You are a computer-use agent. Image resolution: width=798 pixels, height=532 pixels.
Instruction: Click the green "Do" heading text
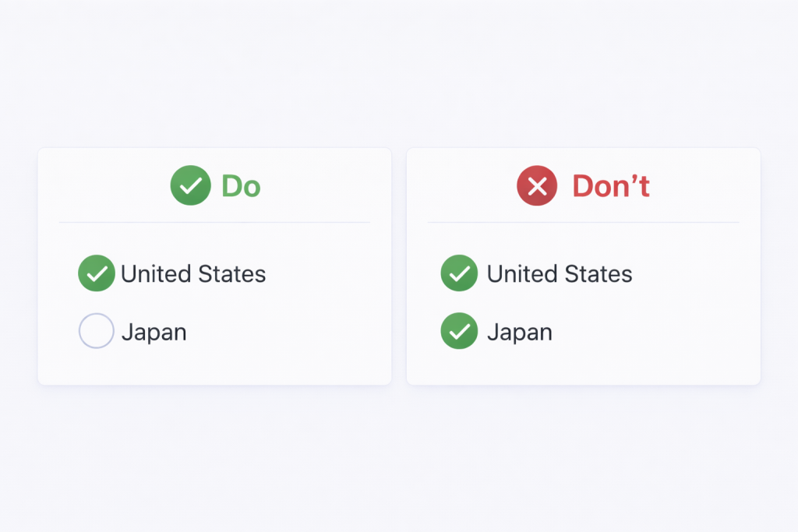coord(241,186)
